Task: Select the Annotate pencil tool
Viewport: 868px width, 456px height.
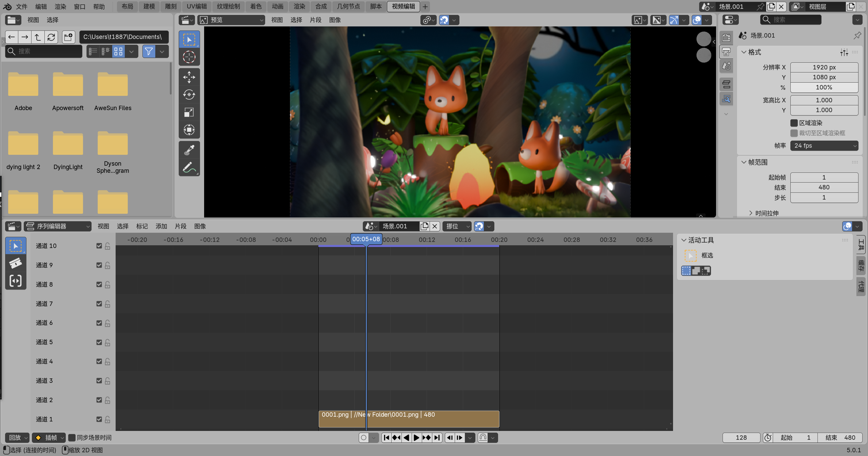Action: 189,167
